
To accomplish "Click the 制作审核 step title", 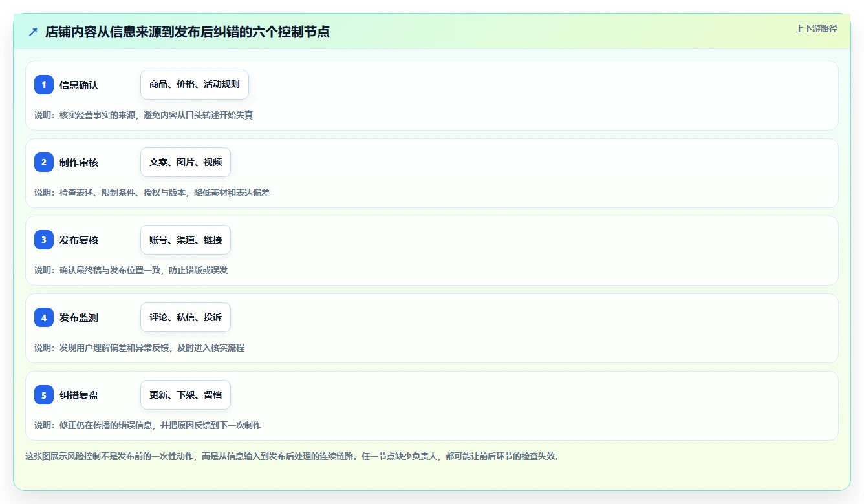I will click(79, 162).
